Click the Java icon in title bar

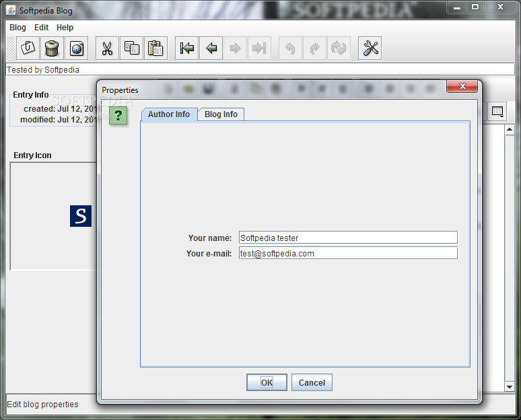[11, 10]
